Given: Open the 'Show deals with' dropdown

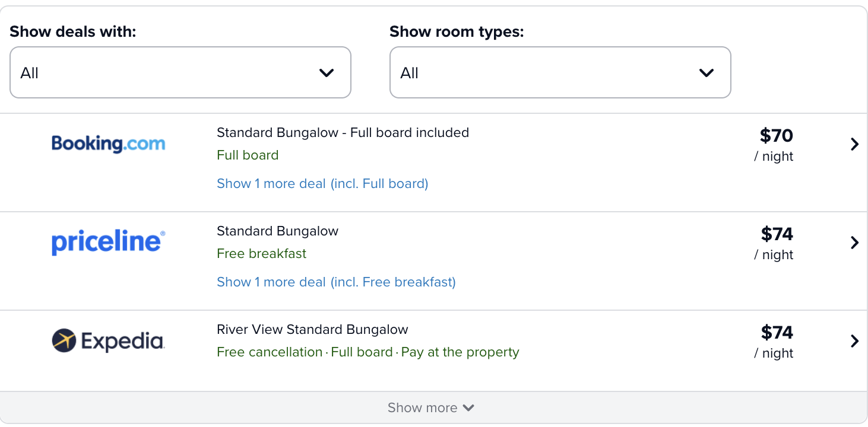Looking at the screenshot, I should click(180, 72).
